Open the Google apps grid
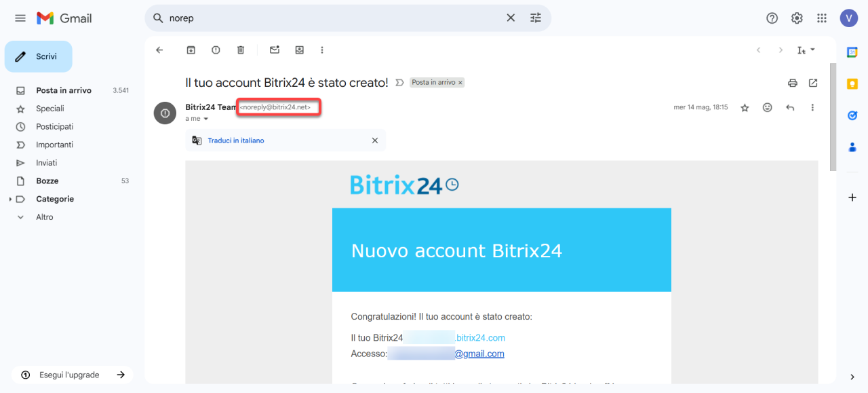This screenshot has width=868, height=393. [822, 18]
